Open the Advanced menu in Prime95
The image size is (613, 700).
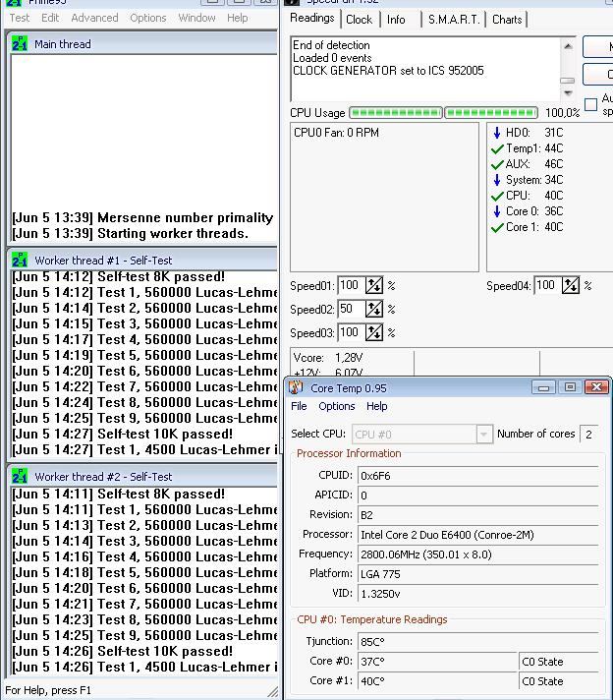click(94, 18)
